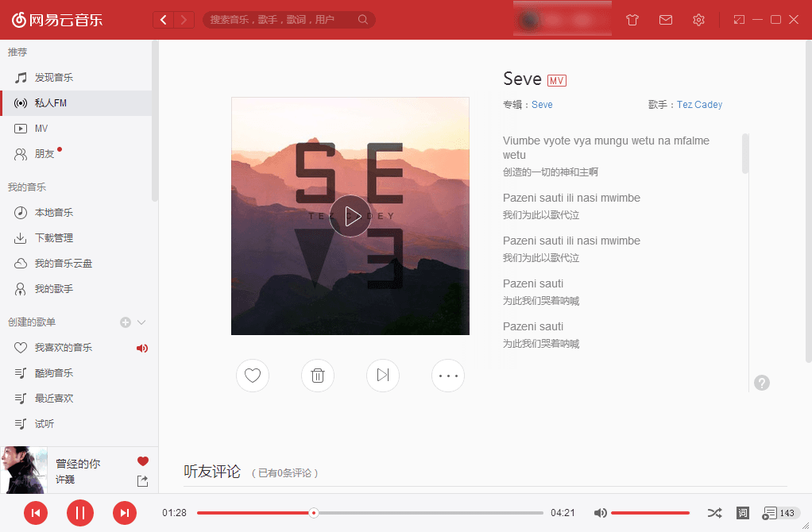This screenshot has width=812, height=532.
Task: Open the settings gear icon
Action: 698,20
